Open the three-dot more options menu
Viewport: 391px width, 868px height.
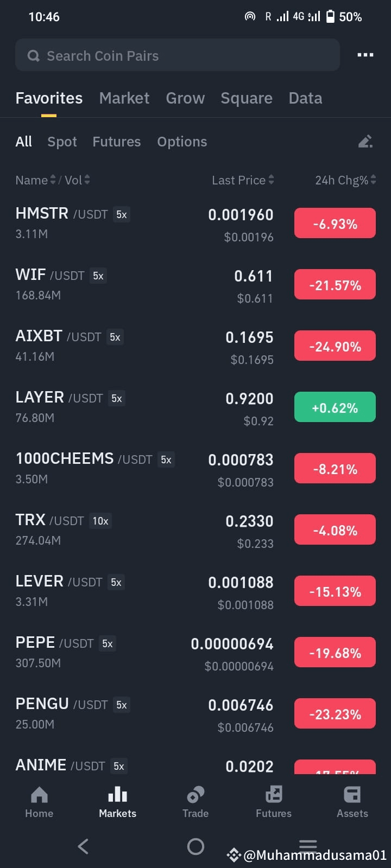365,55
